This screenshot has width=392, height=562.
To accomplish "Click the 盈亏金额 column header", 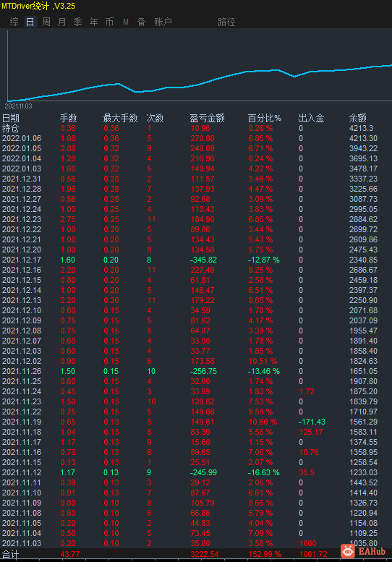I will pyautogui.click(x=207, y=118).
